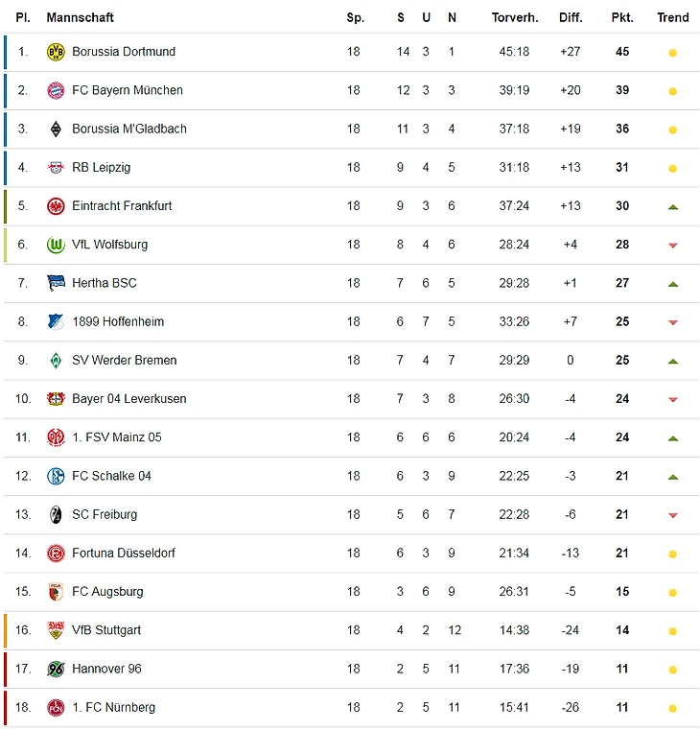Click the red down trend arrow for VfL Wolfsburg
This screenshot has width=700, height=731.
click(673, 246)
